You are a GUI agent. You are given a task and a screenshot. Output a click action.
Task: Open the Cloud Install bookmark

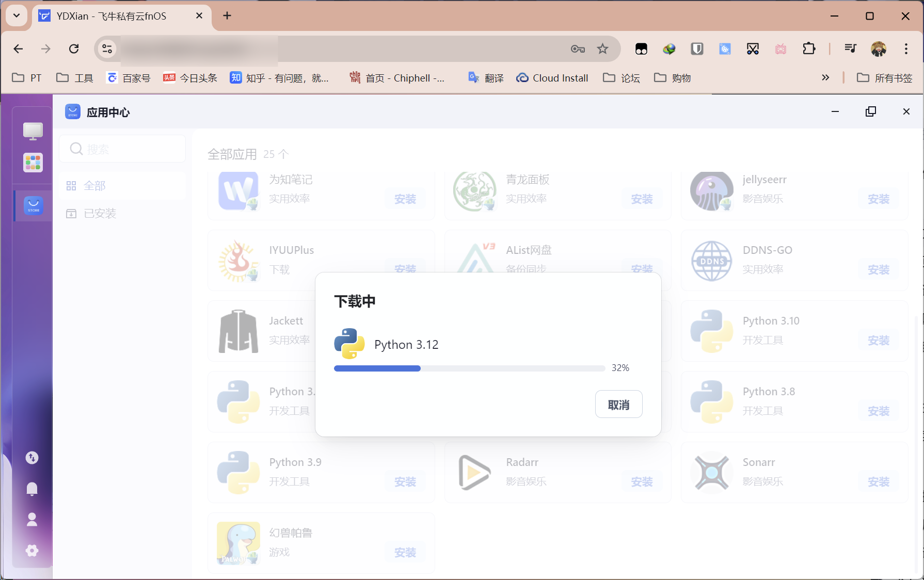(x=552, y=78)
